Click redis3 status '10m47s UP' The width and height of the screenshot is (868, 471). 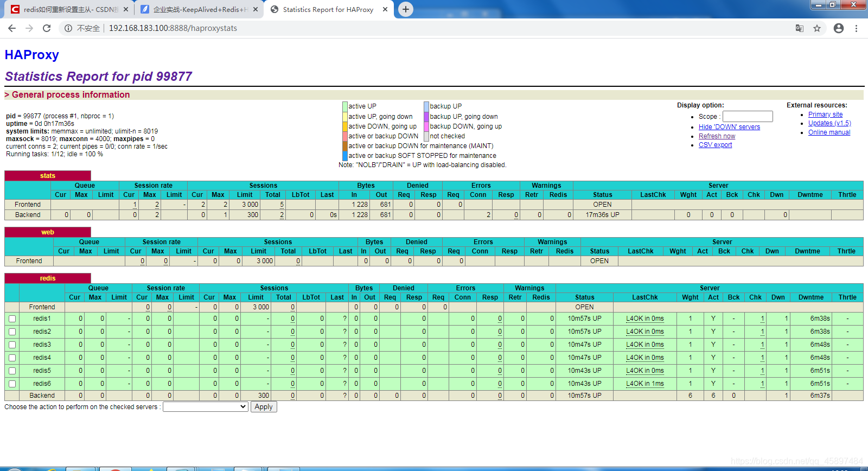click(584, 345)
